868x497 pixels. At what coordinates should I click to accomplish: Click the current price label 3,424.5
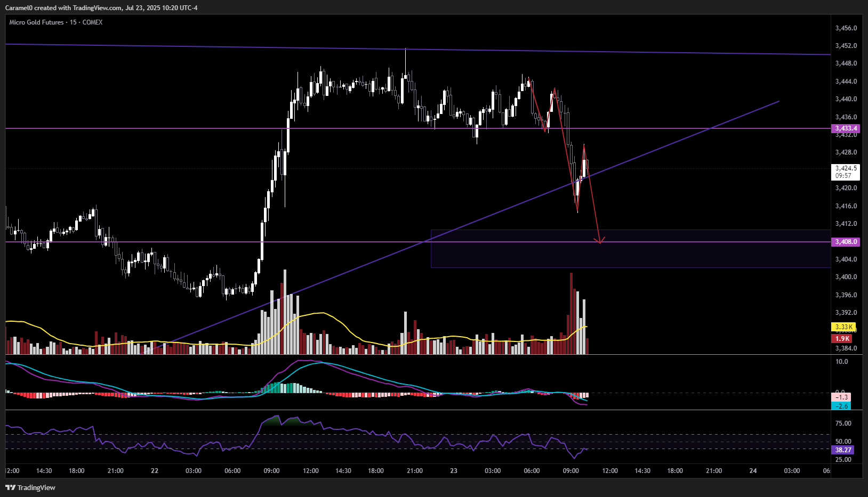pos(846,168)
